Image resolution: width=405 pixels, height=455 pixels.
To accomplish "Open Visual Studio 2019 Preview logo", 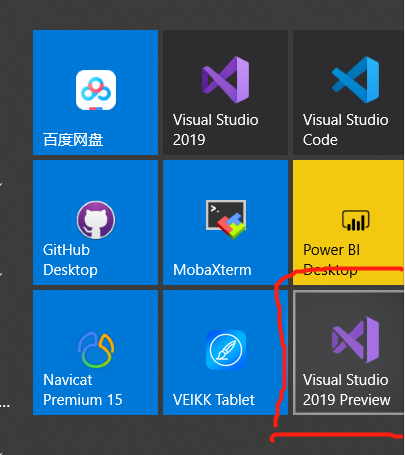I will coord(355,340).
